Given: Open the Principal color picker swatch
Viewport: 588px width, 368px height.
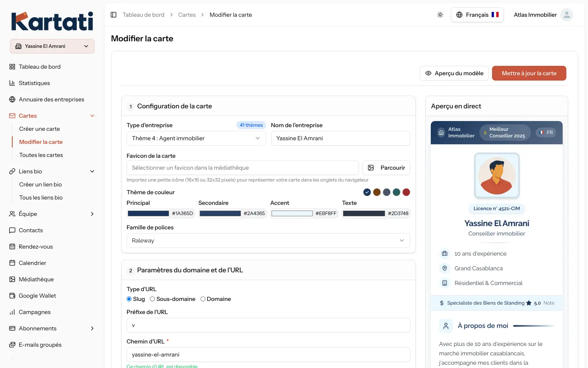Looking at the screenshot, I should coord(148,213).
